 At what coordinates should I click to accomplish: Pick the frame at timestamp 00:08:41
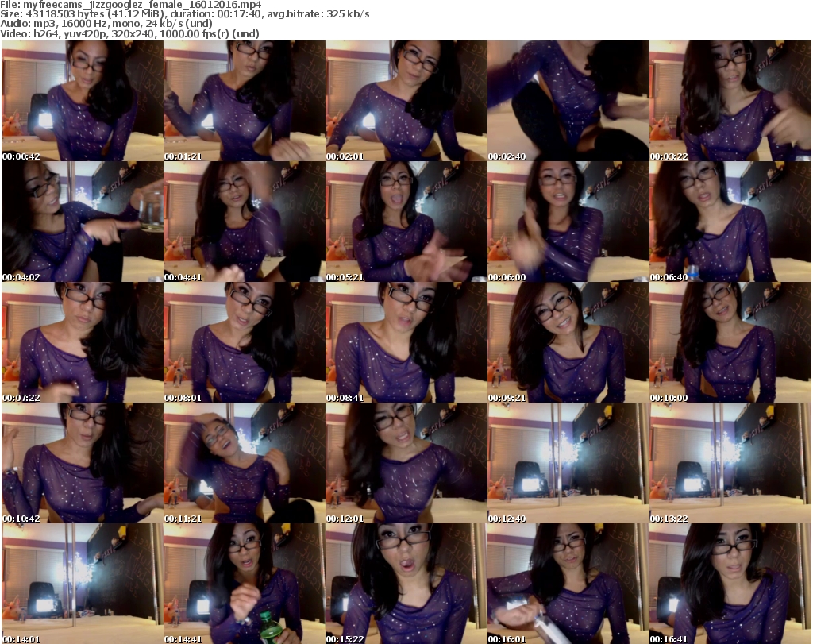click(x=406, y=342)
